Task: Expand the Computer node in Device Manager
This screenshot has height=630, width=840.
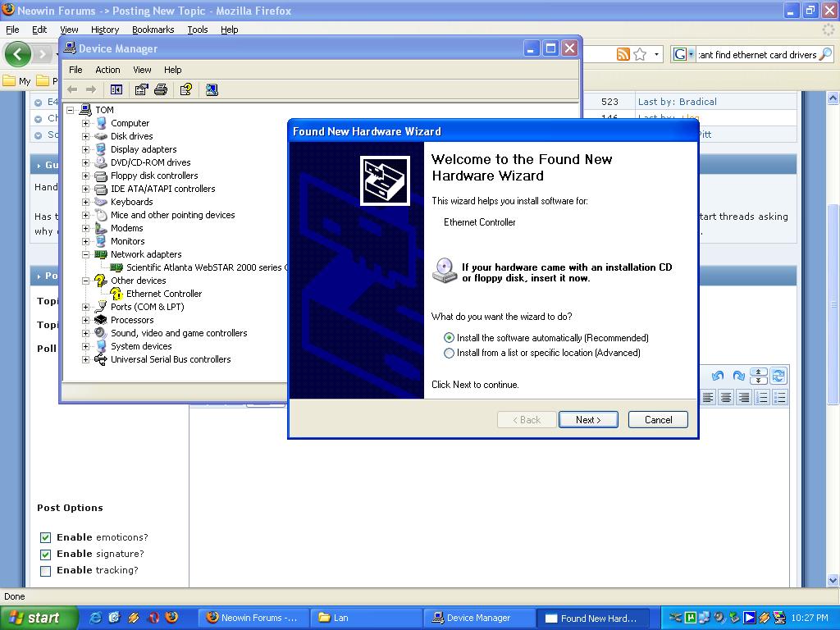Action: pyautogui.click(x=87, y=123)
